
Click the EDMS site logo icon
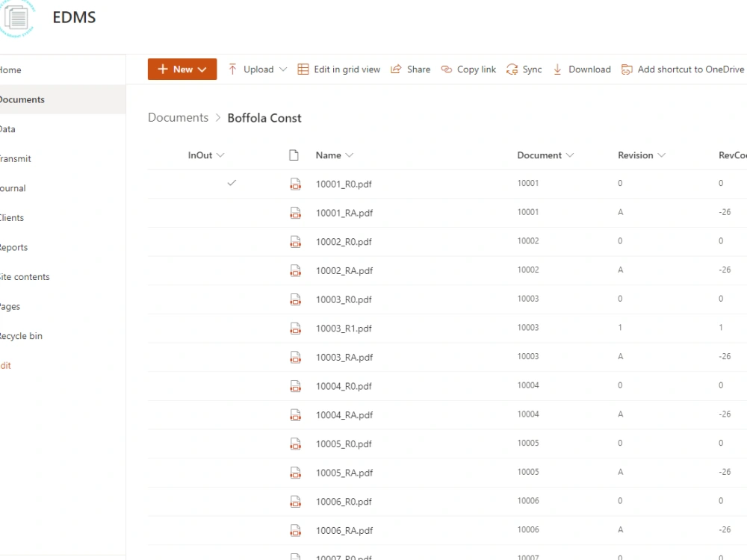16,18
